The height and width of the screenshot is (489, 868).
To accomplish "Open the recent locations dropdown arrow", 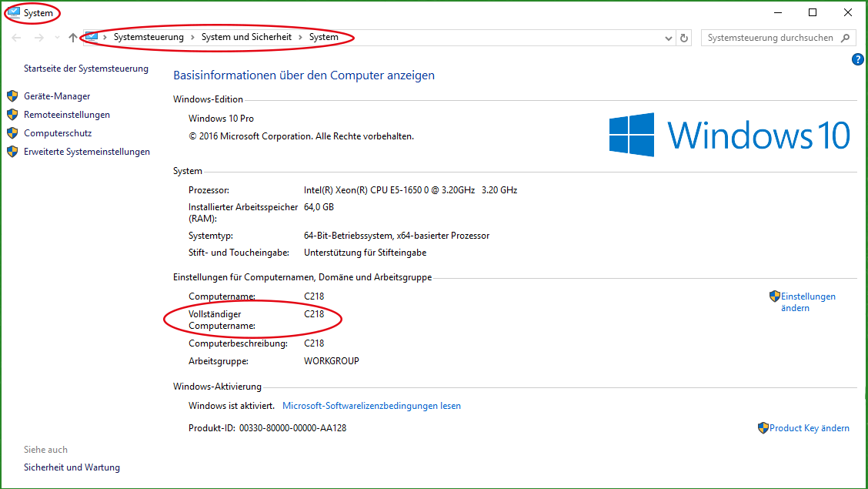I will click(x=57, y=38).
